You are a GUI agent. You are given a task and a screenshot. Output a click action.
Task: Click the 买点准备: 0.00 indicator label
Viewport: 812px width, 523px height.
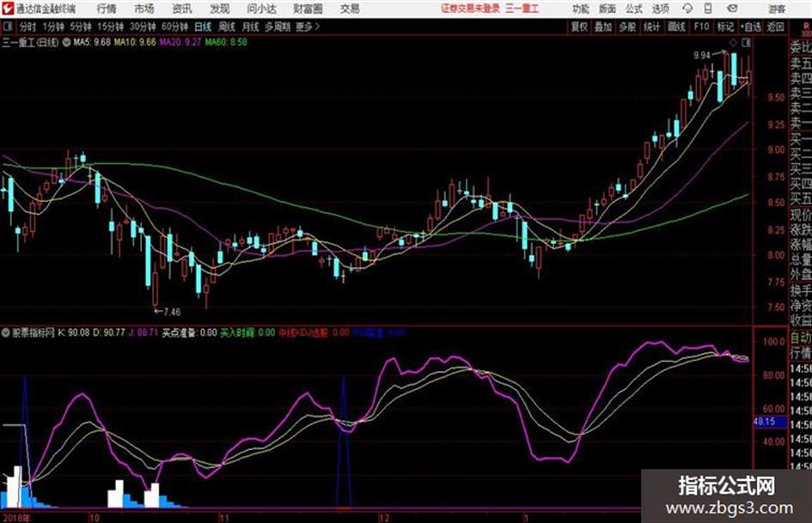[190, 332]
